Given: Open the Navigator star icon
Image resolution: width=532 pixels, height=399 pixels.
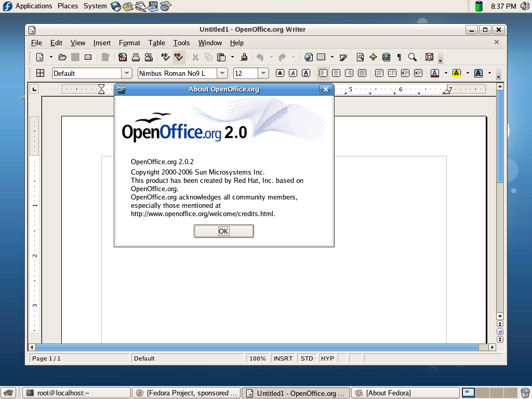Looking at the screenshot, I should pos(373,57).
